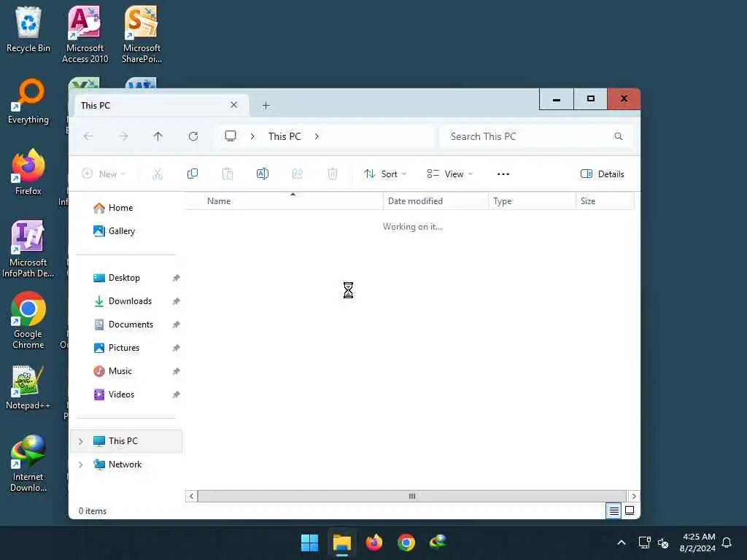This screenshot has height=560, width=747.
Task: Sort by the Size column header
Action: pyautogui.click(x=605, y=201)
